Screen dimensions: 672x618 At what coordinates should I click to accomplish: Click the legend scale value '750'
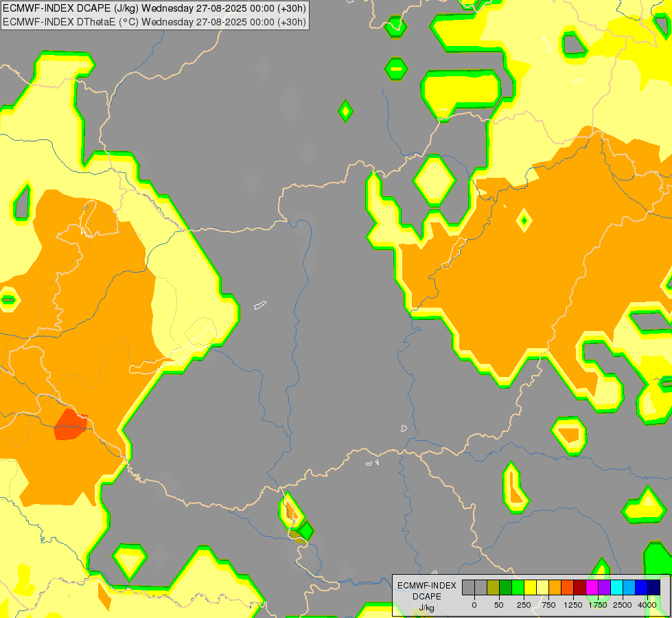tap(548, 605)
